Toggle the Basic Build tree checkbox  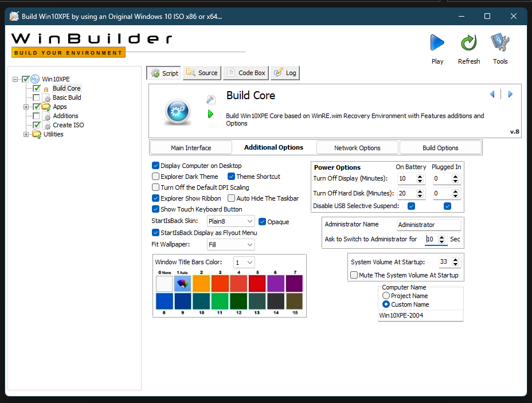point(36,97)
